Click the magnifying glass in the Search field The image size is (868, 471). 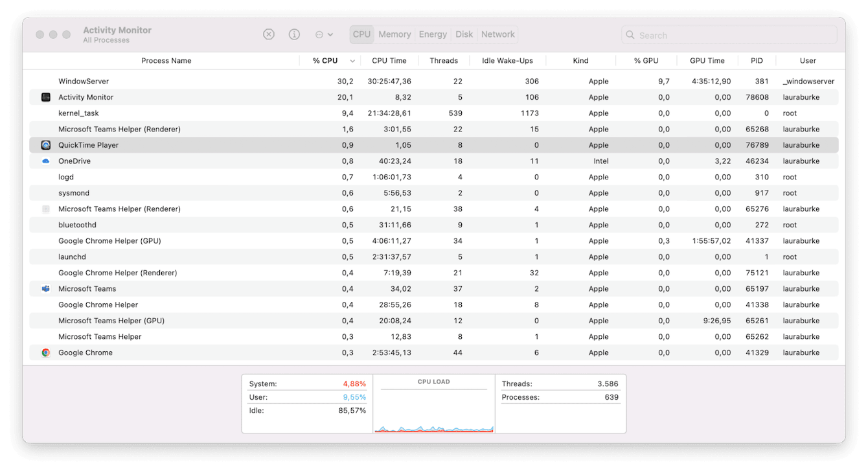click(629, 35)
